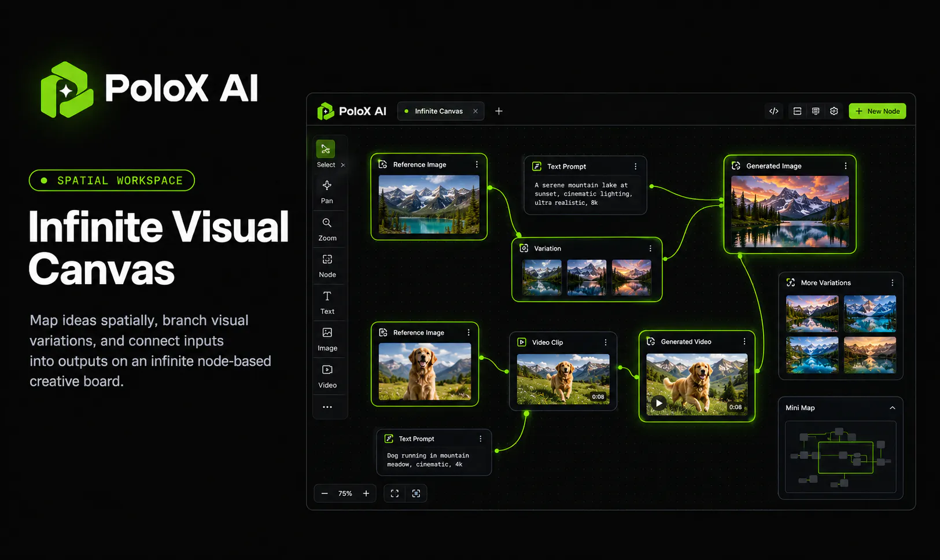This screenshot has width=940, height=560.
Task: Click the serene mountain lake prompt text
Action: (x=583, y=194)
